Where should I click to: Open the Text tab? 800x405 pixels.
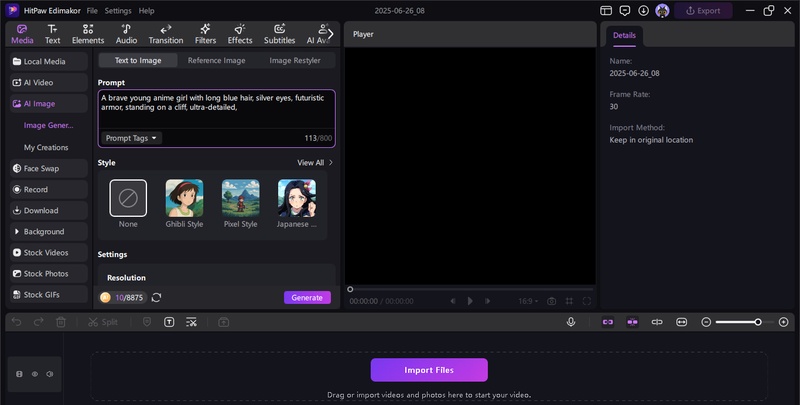pyautogui.click(x=53, y=34)
